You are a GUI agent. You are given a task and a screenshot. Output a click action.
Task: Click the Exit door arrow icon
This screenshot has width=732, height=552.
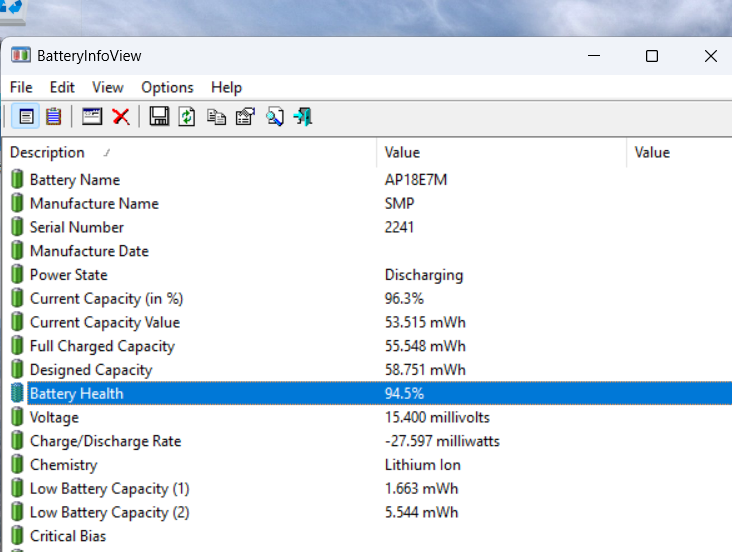point(303,116)
